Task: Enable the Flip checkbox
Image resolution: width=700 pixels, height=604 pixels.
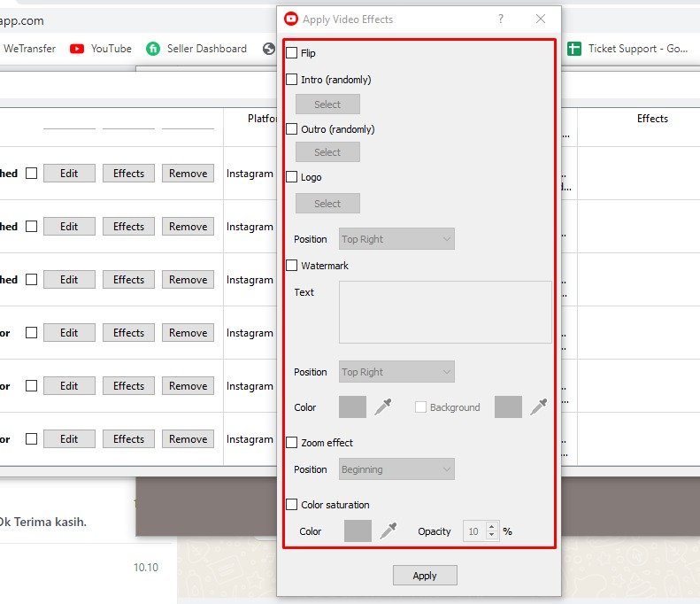Action: coord(292,53)
